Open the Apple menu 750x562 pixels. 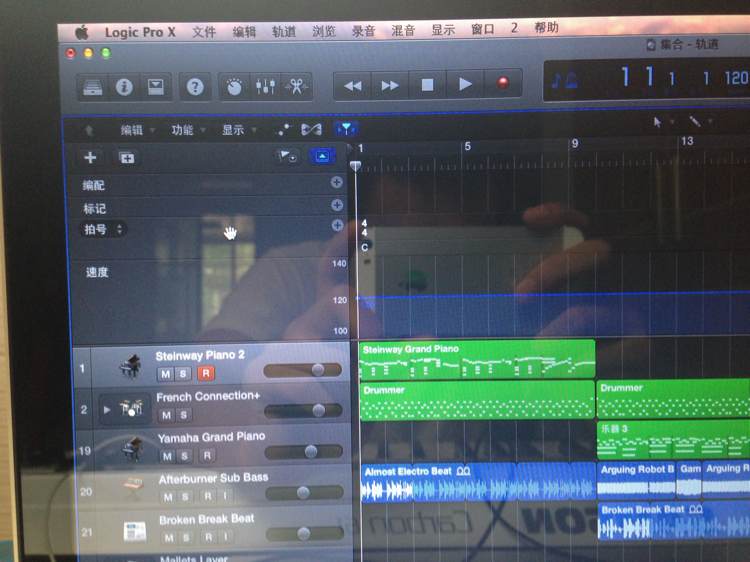pyautogui.click(x=82, y=33)
